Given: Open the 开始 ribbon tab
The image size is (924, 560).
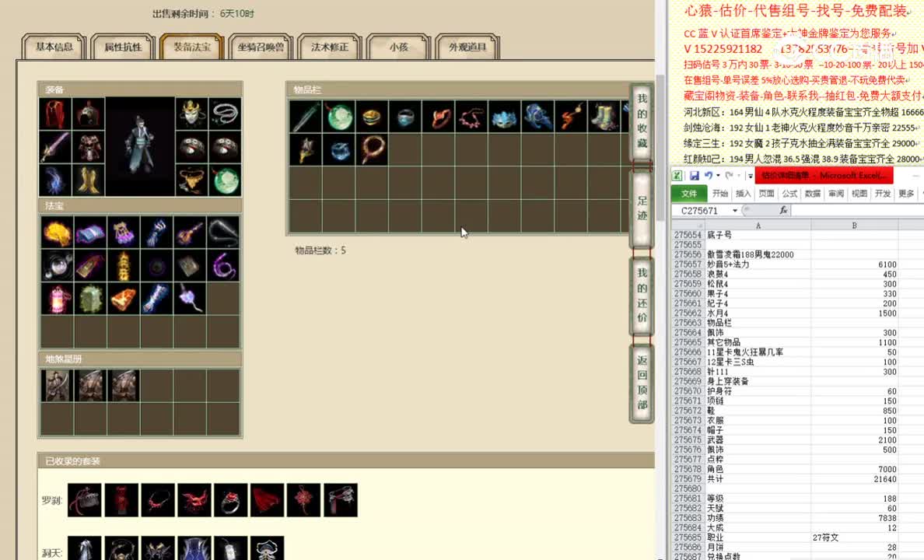Looking at the screenshot, I should click(x=720, y=194).
